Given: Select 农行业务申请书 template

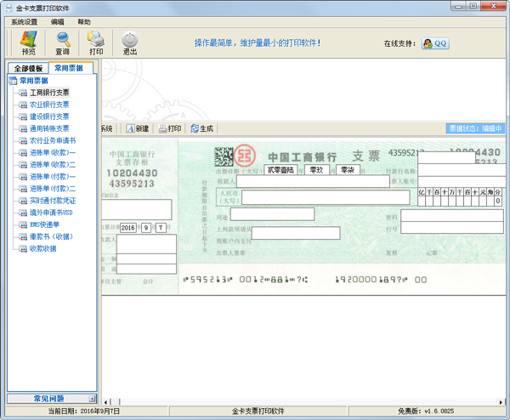Looking at the screenshot, I should pyautogui.click(x=53, y=140).
